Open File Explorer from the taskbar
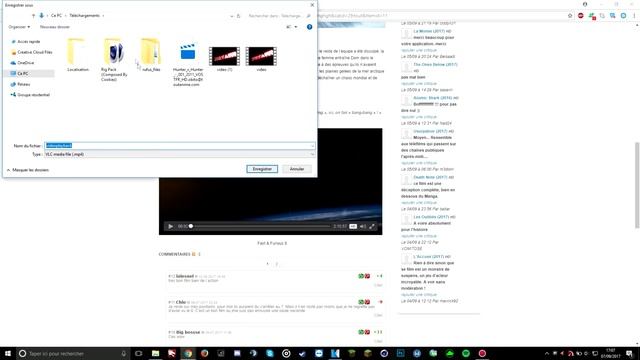 tap(156, 353)
